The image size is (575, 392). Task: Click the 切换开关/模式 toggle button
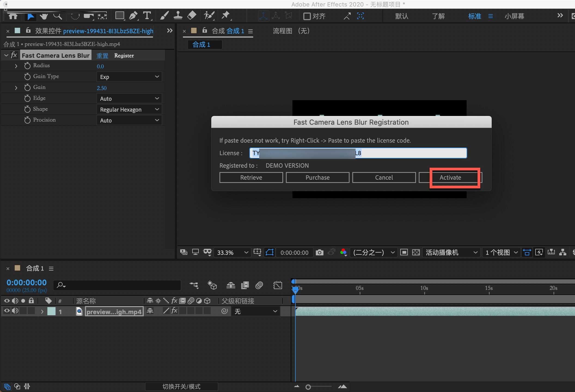(181, 387)
